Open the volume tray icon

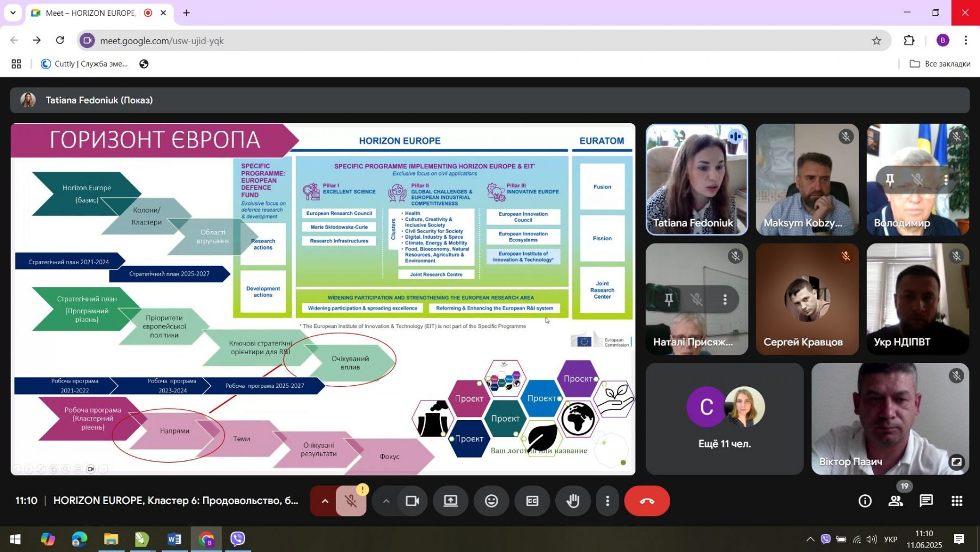[x=872, y=539]
